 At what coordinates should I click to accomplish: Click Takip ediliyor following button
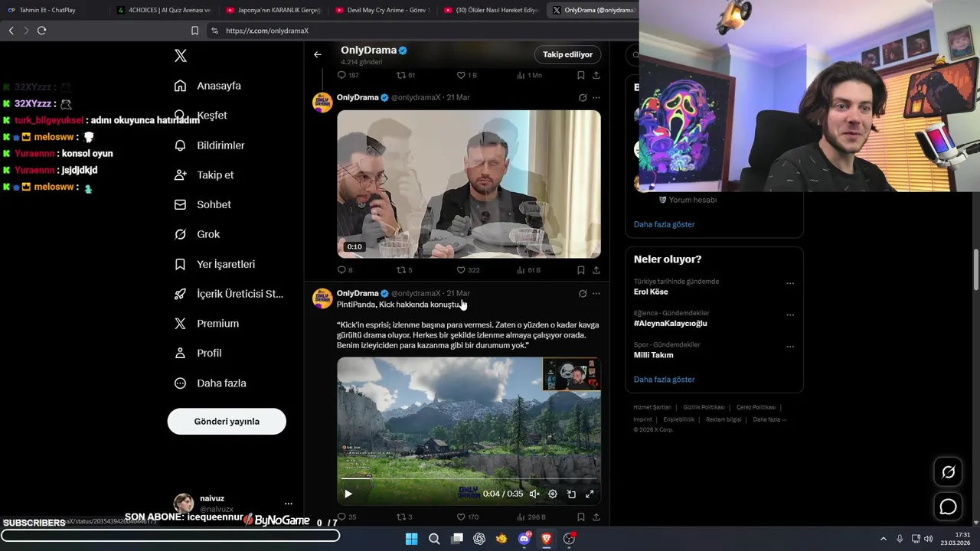(568, 54)
